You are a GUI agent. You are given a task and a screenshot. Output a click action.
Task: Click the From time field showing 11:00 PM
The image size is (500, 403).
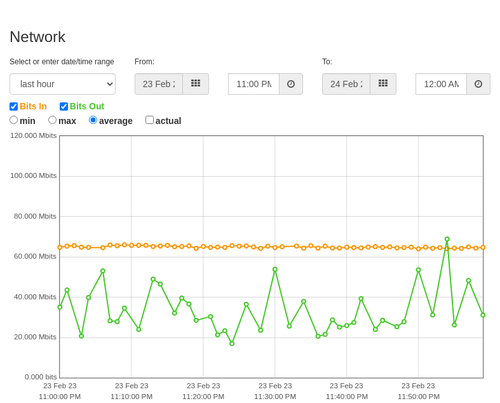point(254,84)
